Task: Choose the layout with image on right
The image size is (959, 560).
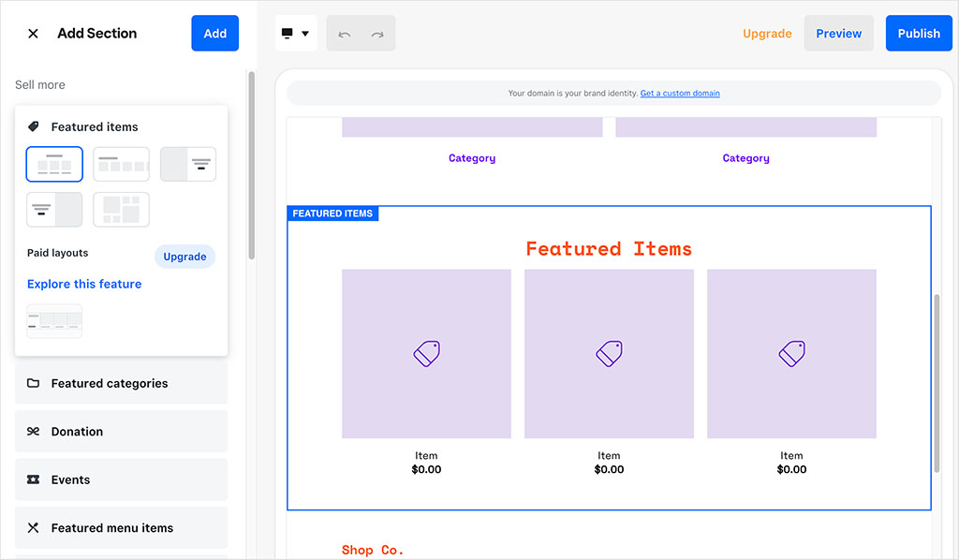Action: pos(54,210)
